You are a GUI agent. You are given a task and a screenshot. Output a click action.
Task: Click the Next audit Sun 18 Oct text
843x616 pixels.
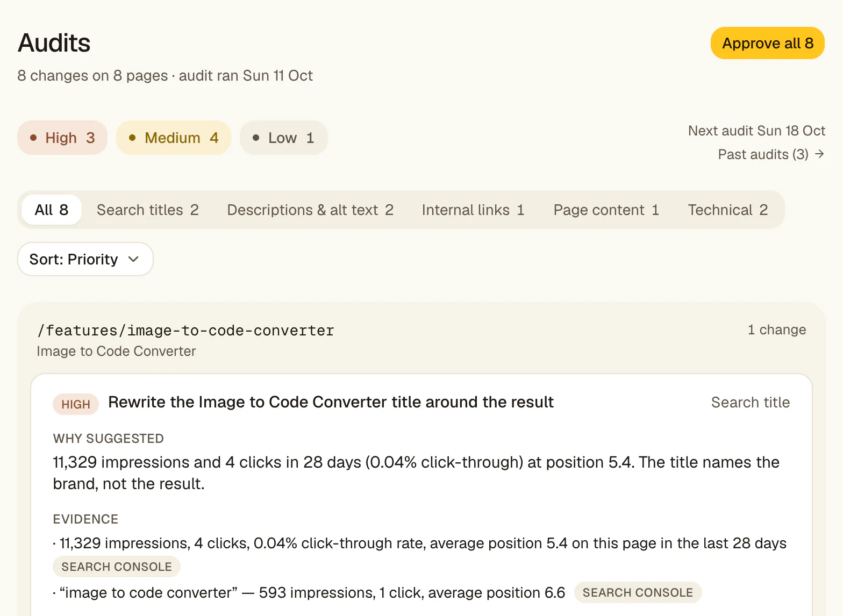(x=756, y=131)
